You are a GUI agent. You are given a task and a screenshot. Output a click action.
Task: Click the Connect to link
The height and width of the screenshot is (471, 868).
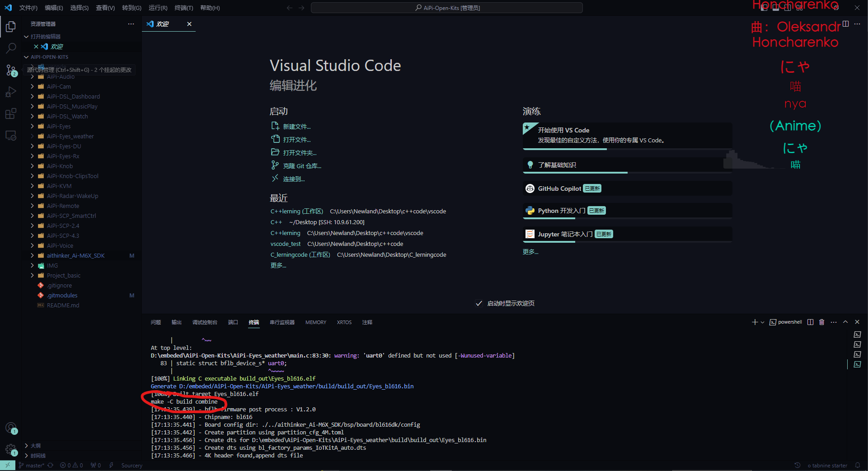click(x=288, y=179)
